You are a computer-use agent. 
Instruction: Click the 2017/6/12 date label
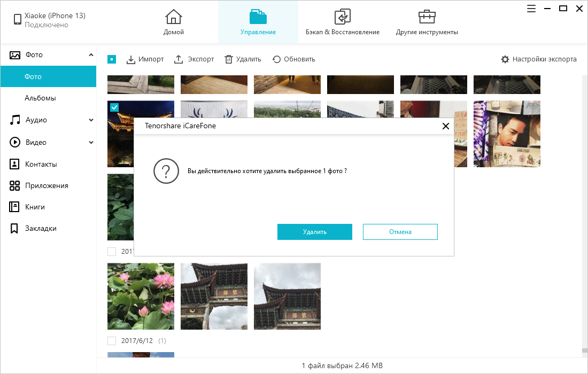point(137,341)
